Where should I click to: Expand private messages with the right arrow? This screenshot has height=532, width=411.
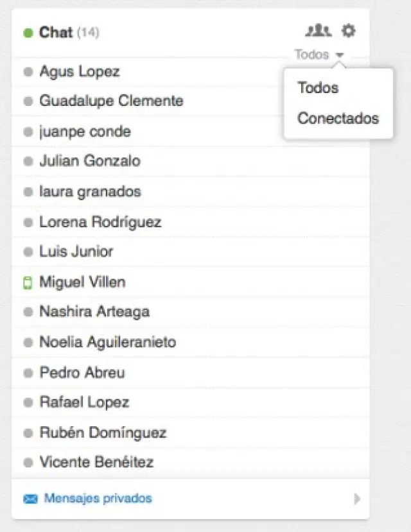pos(357,499)
